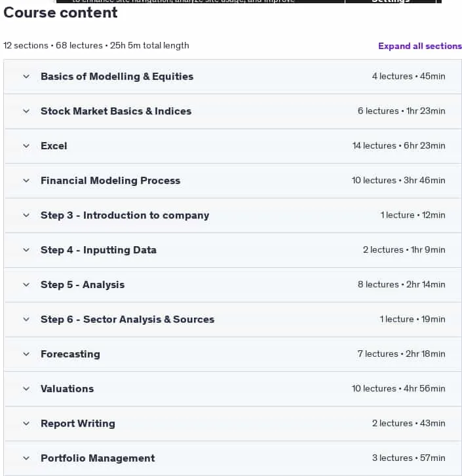Expand chevron for Step 3 - Introduction to company
Viewport: 462px width, 476px height.
(x=26, y=215)
